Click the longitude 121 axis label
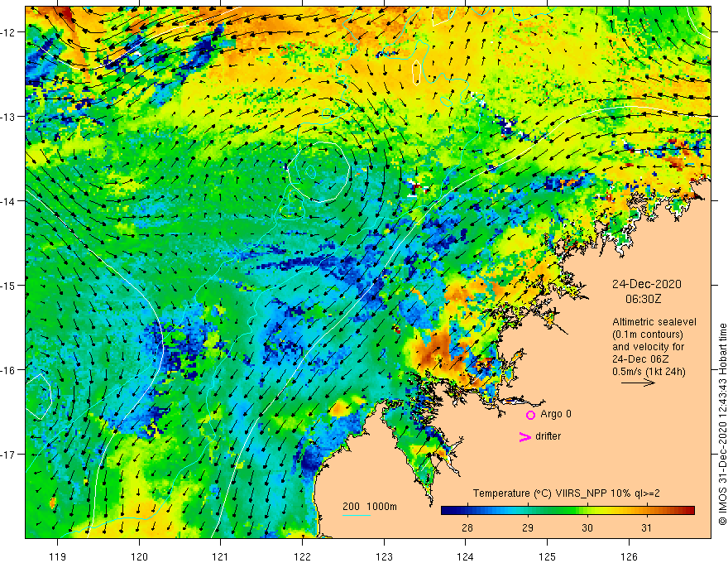728x563 pixels. pos(221,556)
